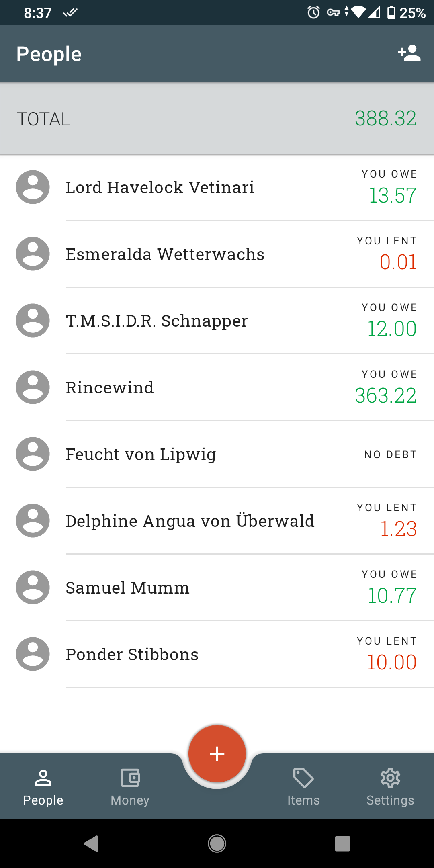Select Feucht von Lipwig from list
This screenshot has height=868, width=434.
coord(141,454)
